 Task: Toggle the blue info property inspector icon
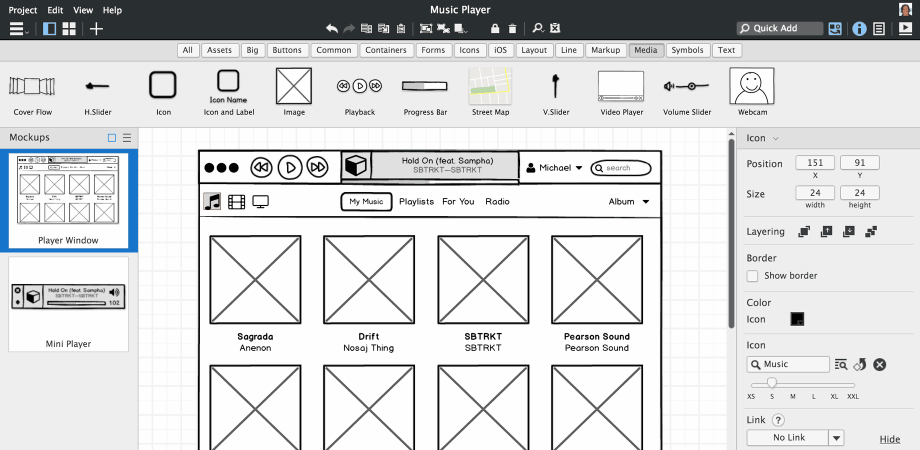click(x=860, y=28)
